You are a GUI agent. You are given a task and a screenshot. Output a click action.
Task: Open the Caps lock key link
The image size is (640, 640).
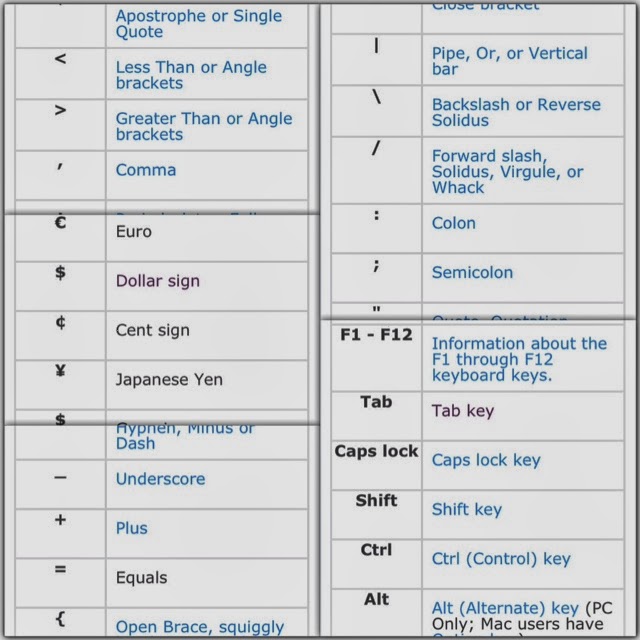pyautogui.click(x=486, y=460)
